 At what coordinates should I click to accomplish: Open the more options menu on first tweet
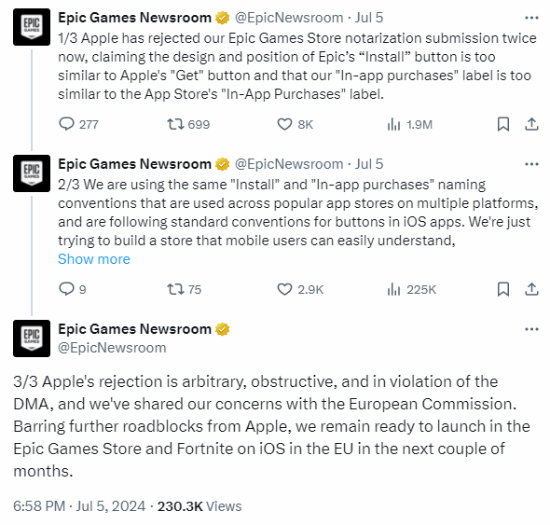[x=531, y=18]
